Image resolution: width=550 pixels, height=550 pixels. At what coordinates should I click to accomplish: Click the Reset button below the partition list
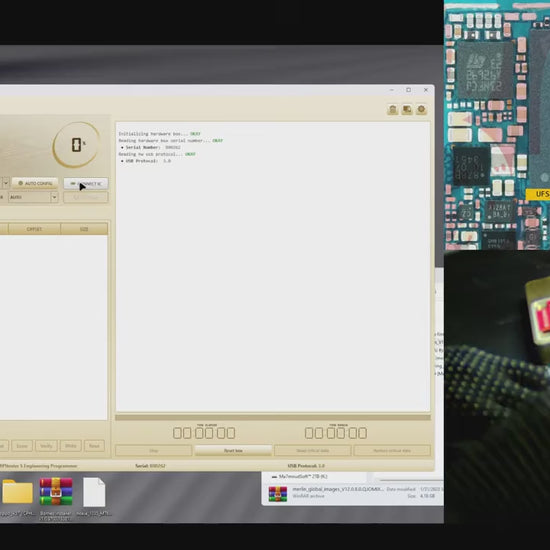[94, 446]
